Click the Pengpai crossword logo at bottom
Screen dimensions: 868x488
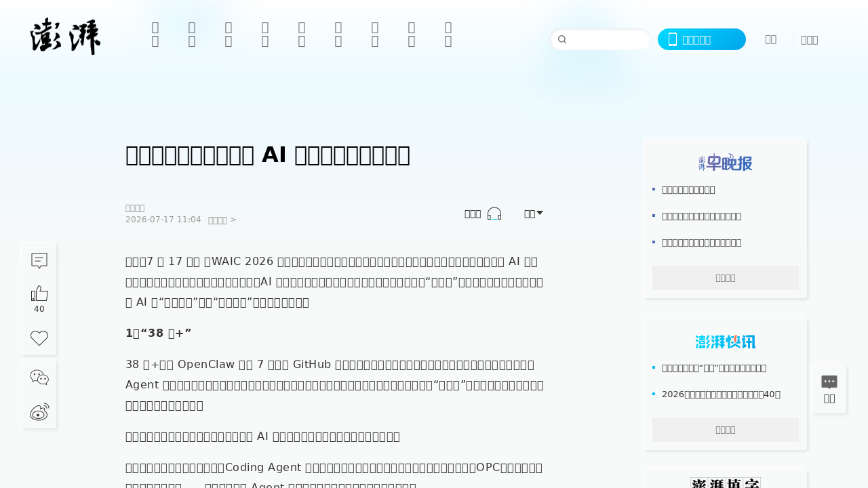pyautogui.click(x=726, y=483)
